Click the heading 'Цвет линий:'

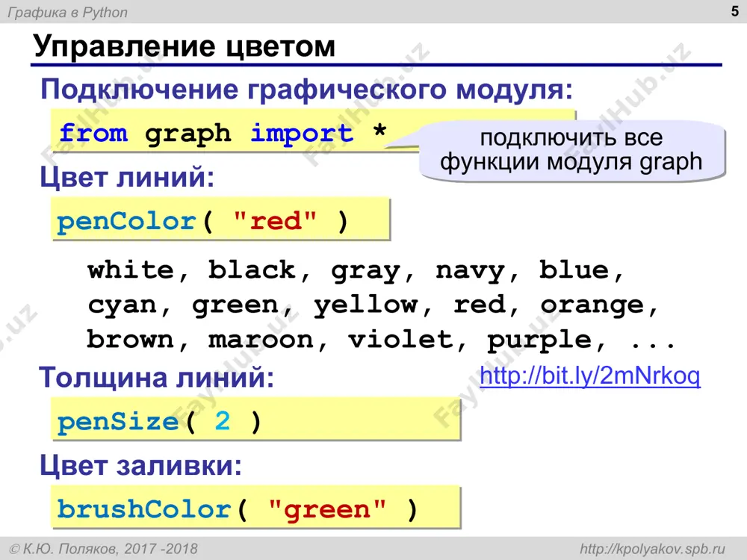[127, 177]
